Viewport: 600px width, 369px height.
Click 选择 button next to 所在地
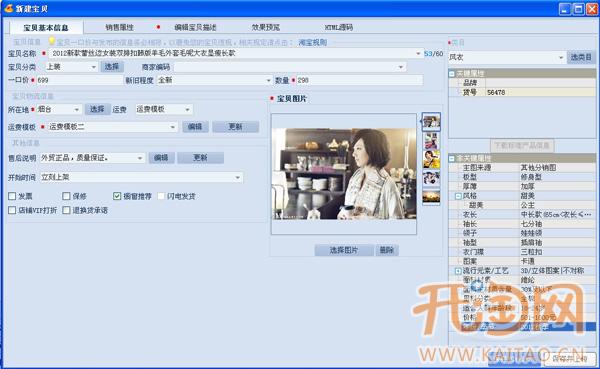[97, 109]
